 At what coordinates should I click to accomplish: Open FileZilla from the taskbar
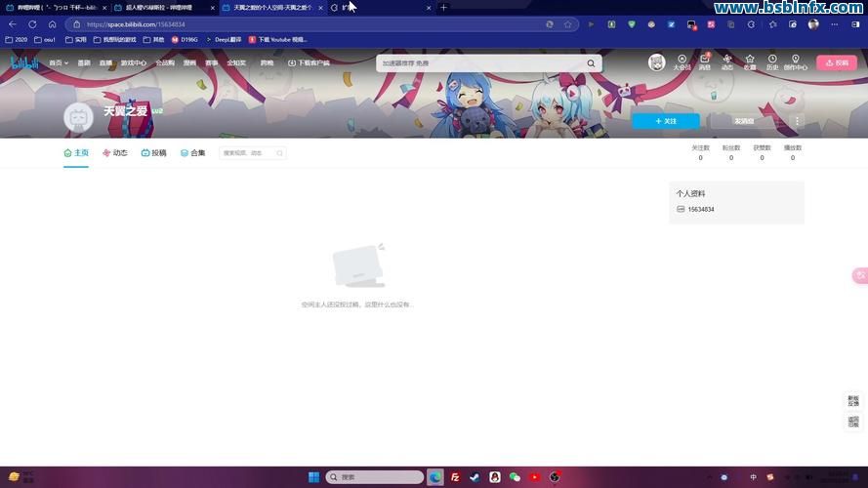(x=455, y=477)
